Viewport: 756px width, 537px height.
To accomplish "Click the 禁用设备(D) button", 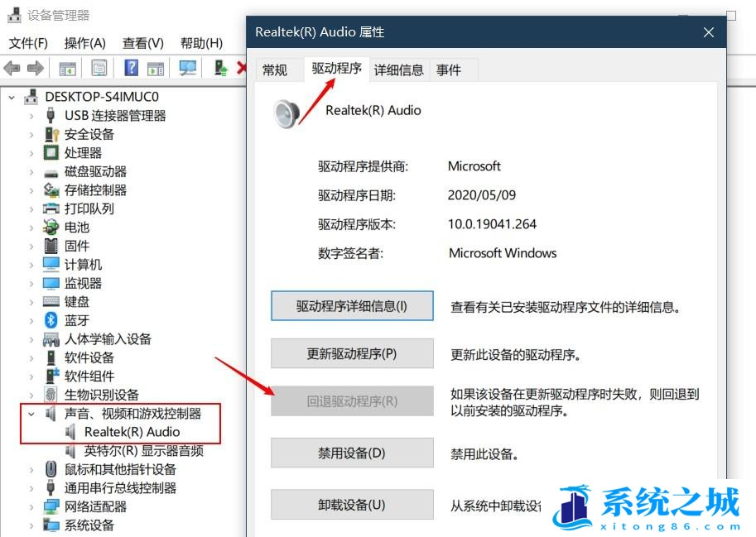I will tap(352, 453).
